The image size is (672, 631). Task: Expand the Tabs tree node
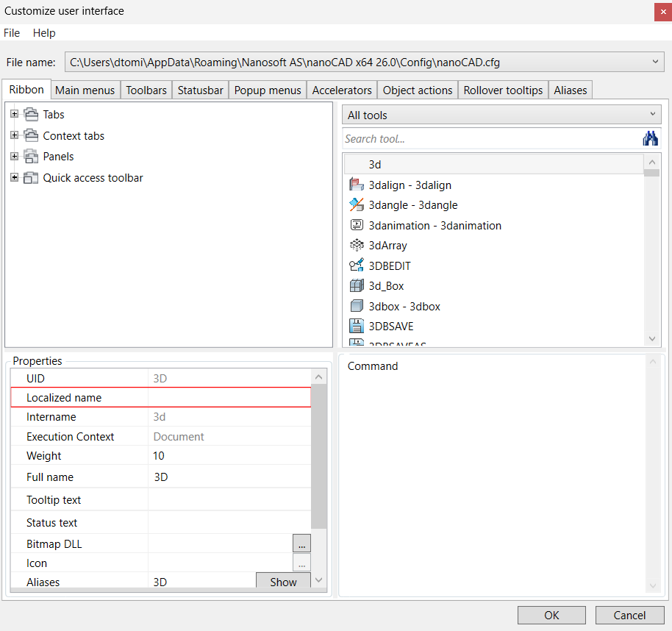pos(15,114)
